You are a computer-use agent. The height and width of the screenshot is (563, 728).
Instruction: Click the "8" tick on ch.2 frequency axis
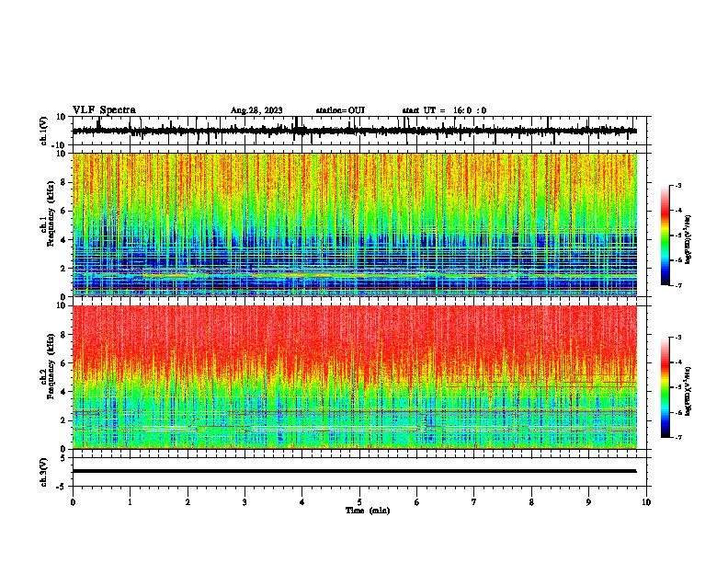pyautogui.click(x=63, y=335)
